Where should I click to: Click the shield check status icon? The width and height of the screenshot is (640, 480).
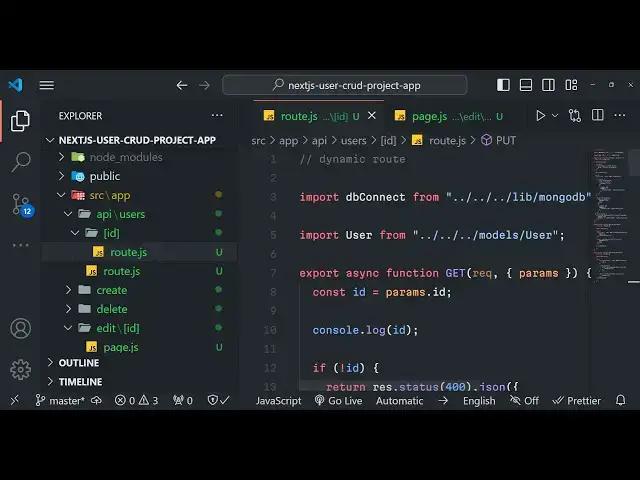[x=218, y=400]
